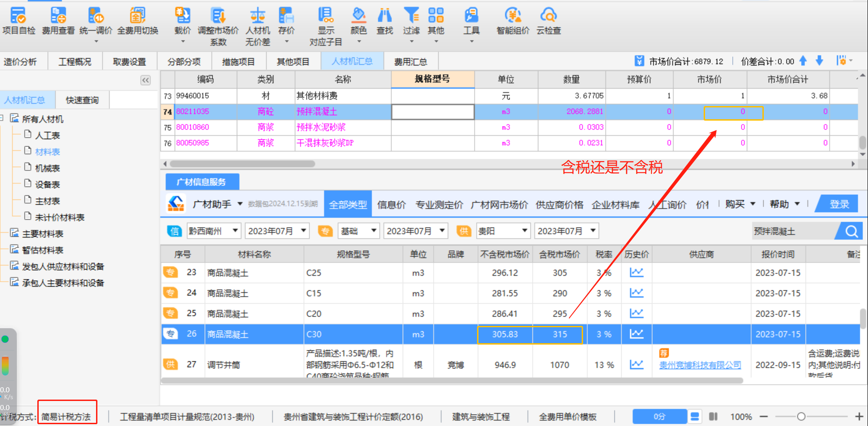Image resolution: width=868 pixels, height=426 pixels.
Task: Select the 信息价 price type tab
Action: tap(391, 204)
